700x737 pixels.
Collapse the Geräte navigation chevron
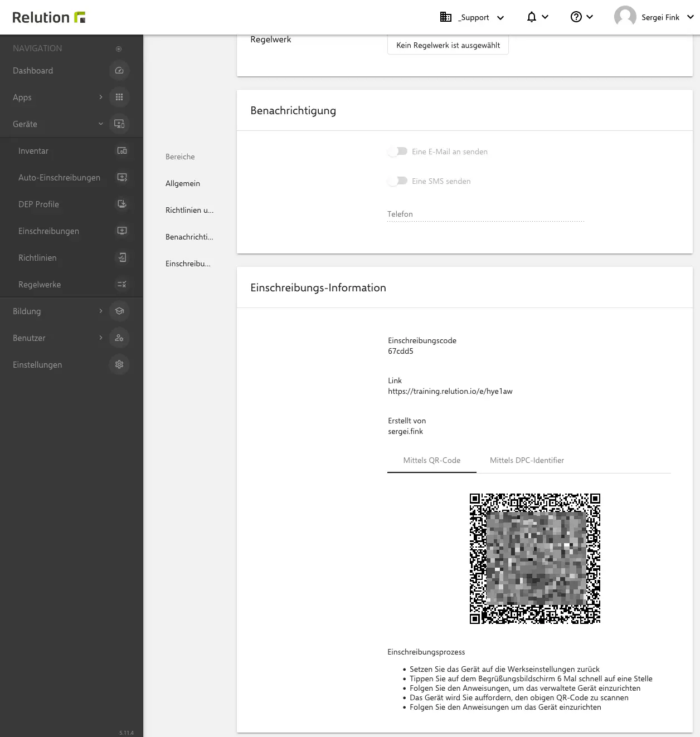pyautogui.click(x=101, y=124)
